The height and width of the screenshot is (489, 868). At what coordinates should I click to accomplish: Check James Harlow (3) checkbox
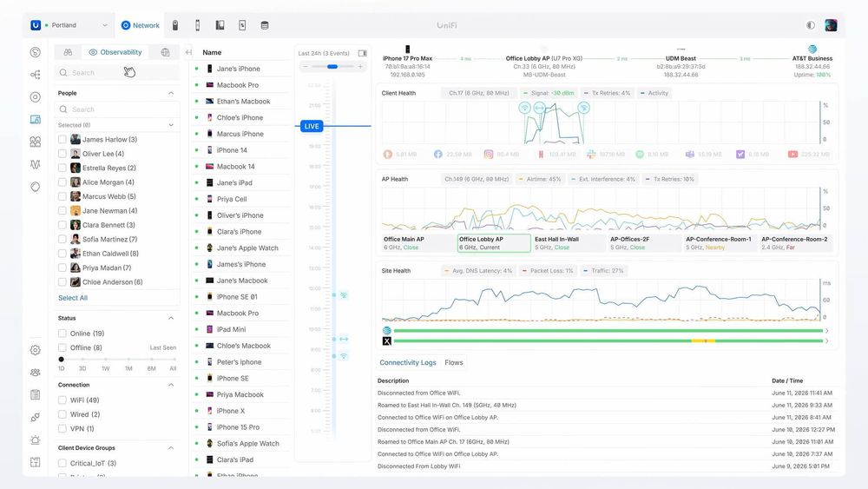62,140
